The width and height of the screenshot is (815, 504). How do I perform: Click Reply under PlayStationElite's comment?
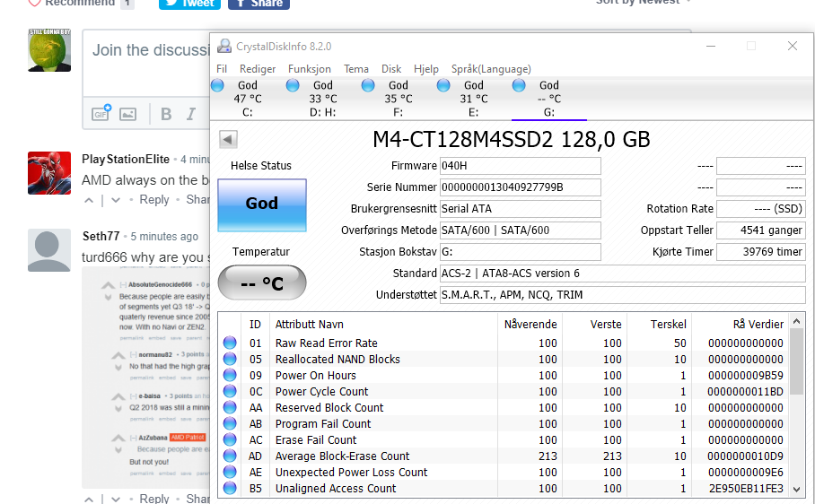point(154,200)
